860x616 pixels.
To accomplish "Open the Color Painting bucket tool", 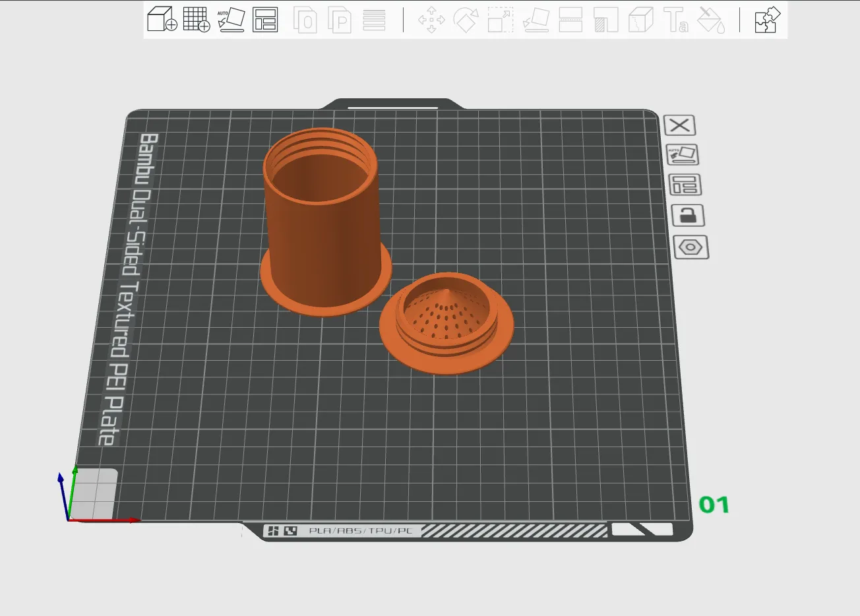I will coord(711,20).
